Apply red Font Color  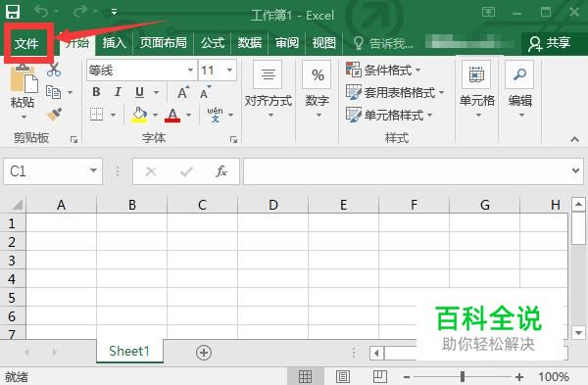point(172,115)
